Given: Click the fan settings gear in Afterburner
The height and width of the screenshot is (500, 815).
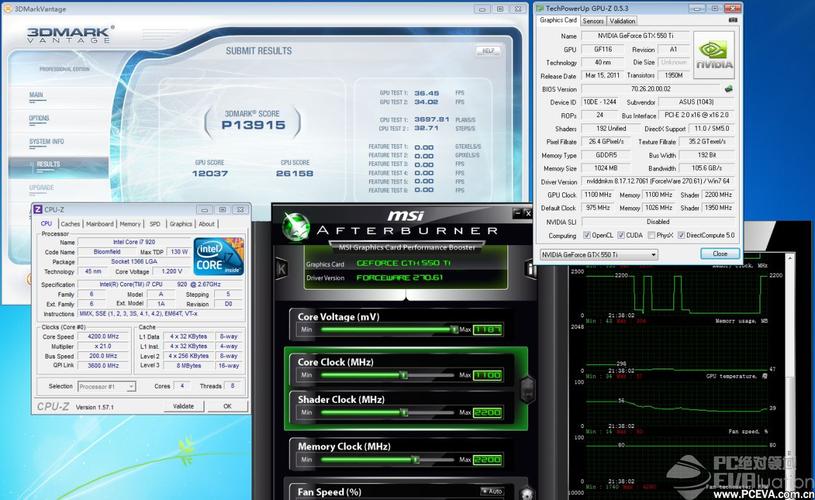Looking at the screenshot, I should [526, 494].
